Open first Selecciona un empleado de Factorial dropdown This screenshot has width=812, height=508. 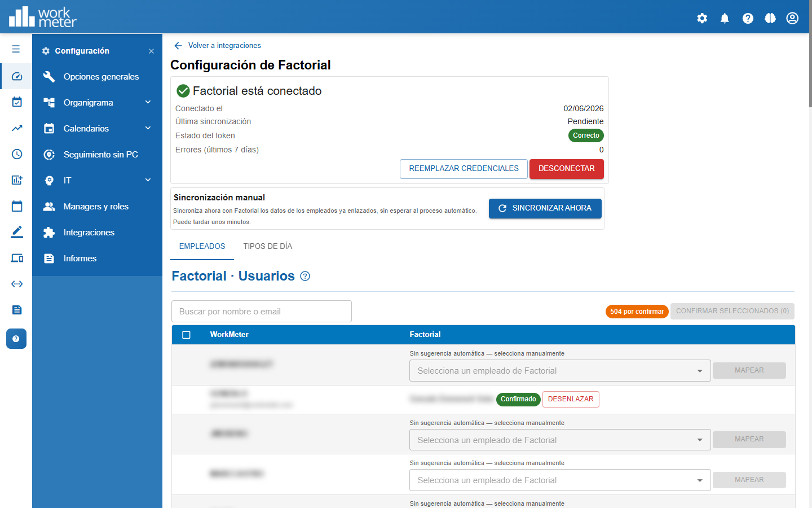coord(560,371)
